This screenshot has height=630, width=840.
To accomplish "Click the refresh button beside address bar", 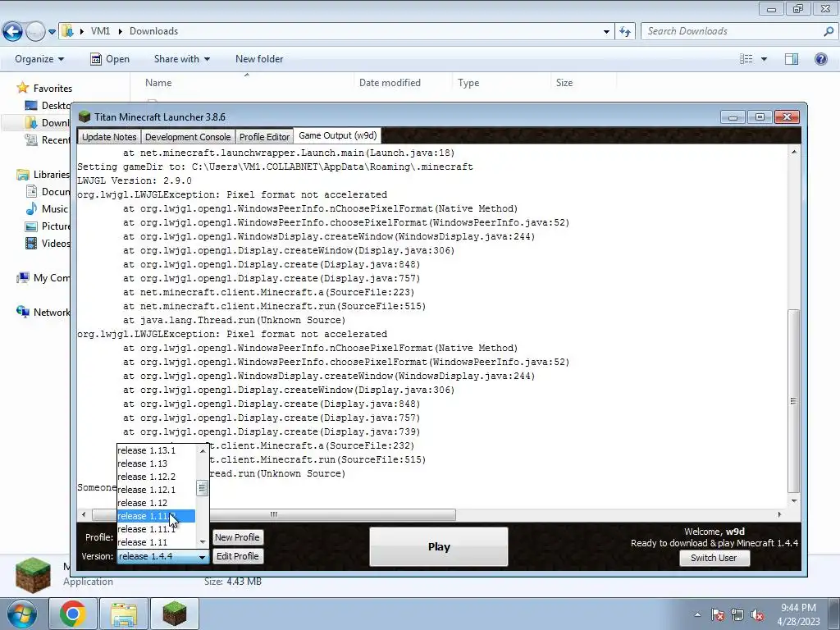I will (x=625, y=32).
